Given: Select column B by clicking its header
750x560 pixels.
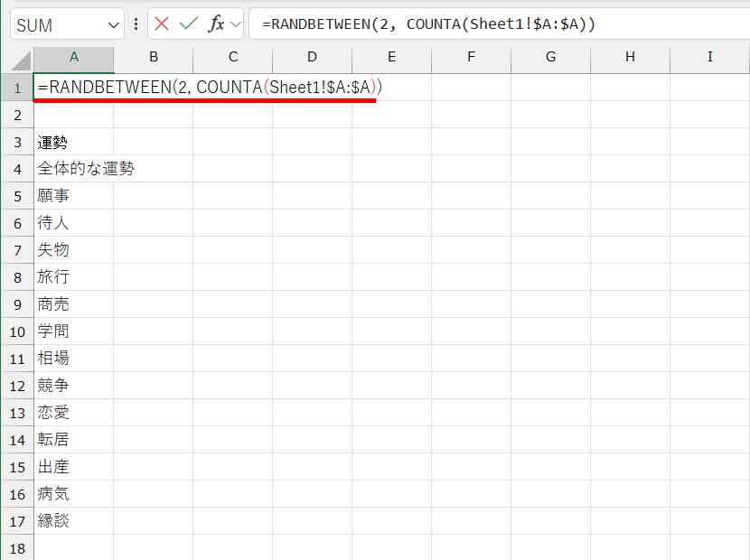Looking at the screenshot, I should [153, 57].
